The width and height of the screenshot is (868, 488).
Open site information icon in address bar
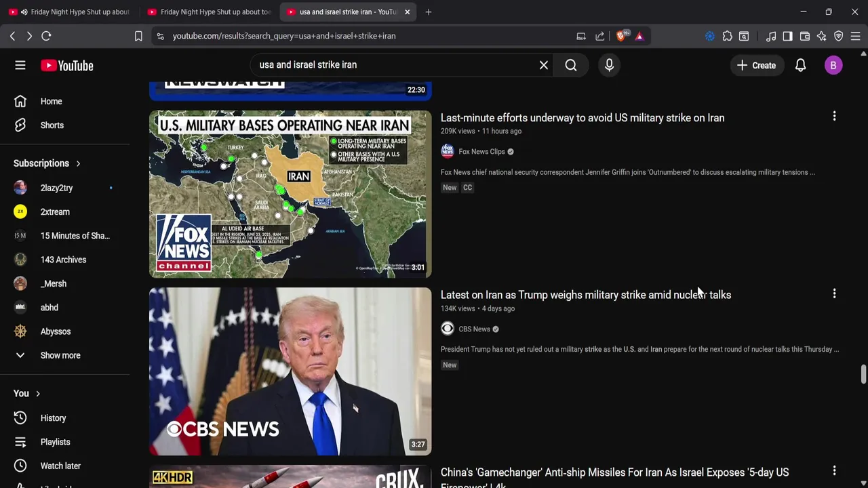click(160, 36)
